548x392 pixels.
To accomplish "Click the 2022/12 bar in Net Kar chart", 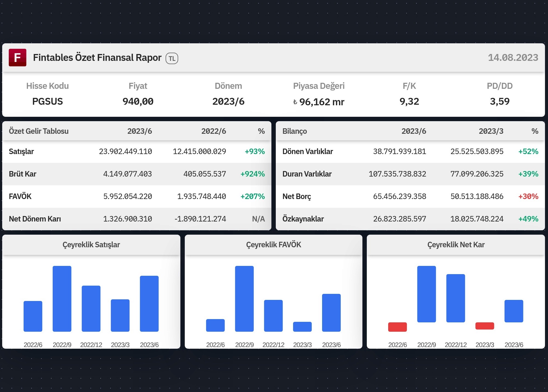I will pos(456,298).
